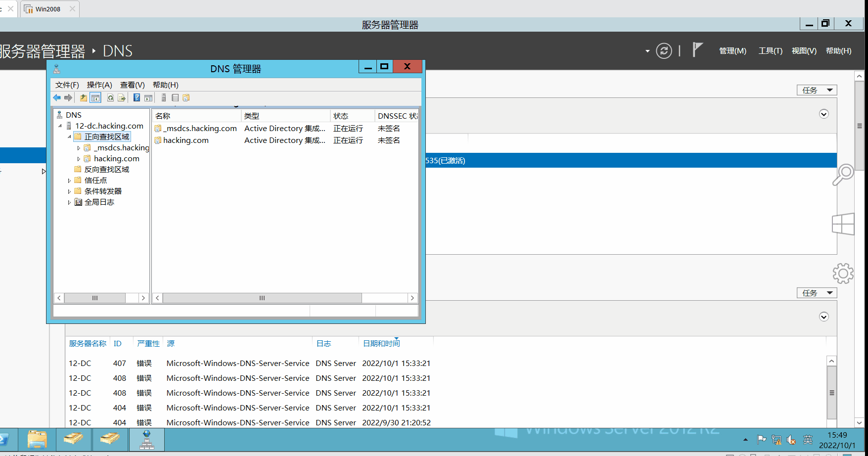Collapse the 正向查找区域 tree node
The image size is (868, 456).
pos(69,137)
